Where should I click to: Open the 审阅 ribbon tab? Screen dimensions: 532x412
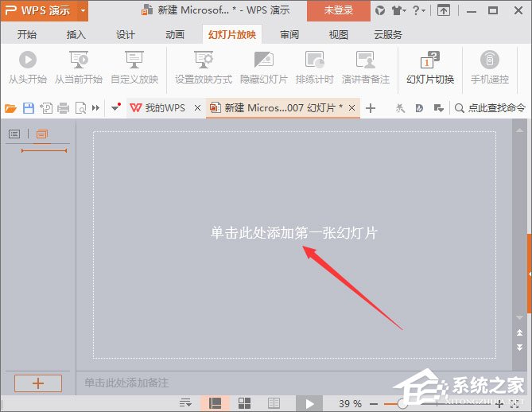click(289, 35)
